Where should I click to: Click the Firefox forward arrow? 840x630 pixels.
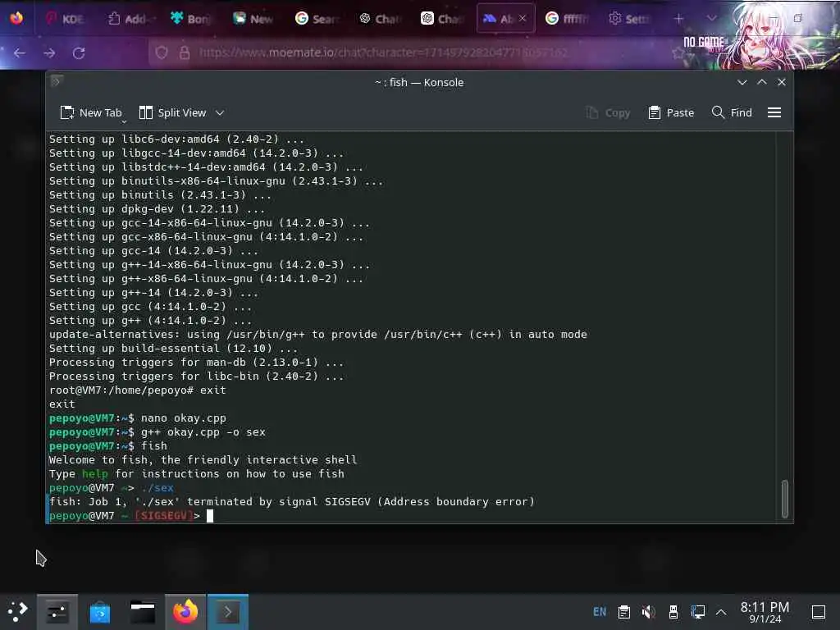(49, 53)
